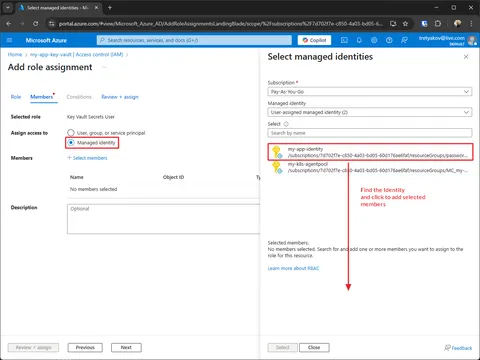The width and height of the screenshot is (480, 360).
Task: Select the my-app-identity row
Action: [x=370, y=152]
